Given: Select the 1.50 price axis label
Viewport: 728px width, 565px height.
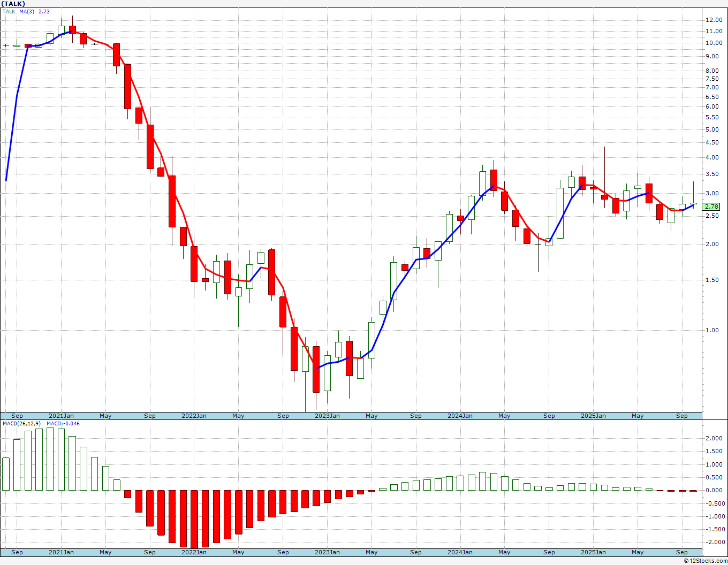Looking at the screenshot, I should click(x=712, y=280).
